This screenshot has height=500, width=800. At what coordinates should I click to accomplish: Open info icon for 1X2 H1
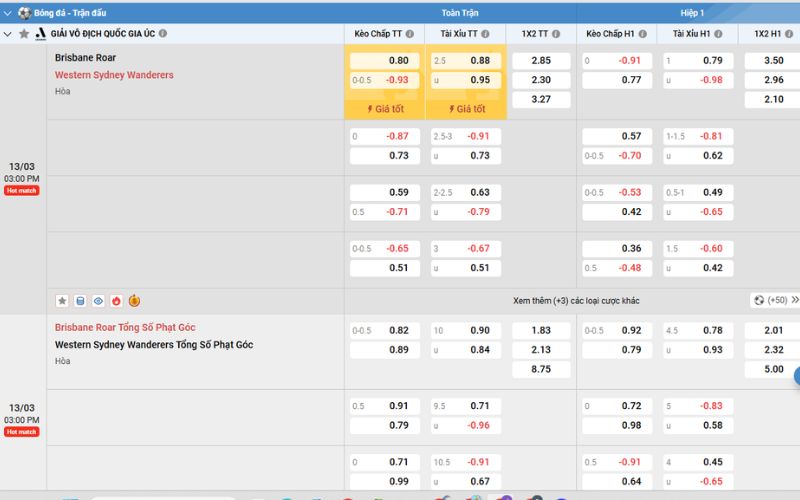(789, 34)
